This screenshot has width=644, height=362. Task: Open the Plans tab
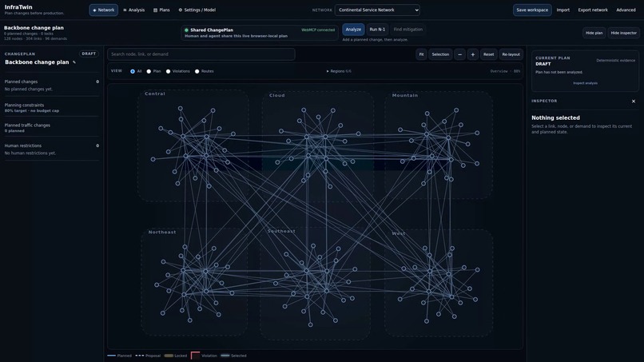(x=161, y=10)
